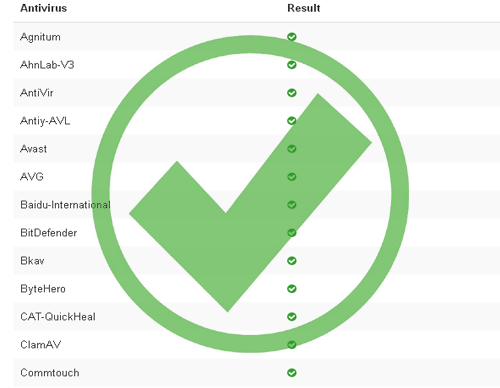Click the Bkav green checkmark icon
The image size is (500, 388).
pyautogui.click(x=292, y=261)
